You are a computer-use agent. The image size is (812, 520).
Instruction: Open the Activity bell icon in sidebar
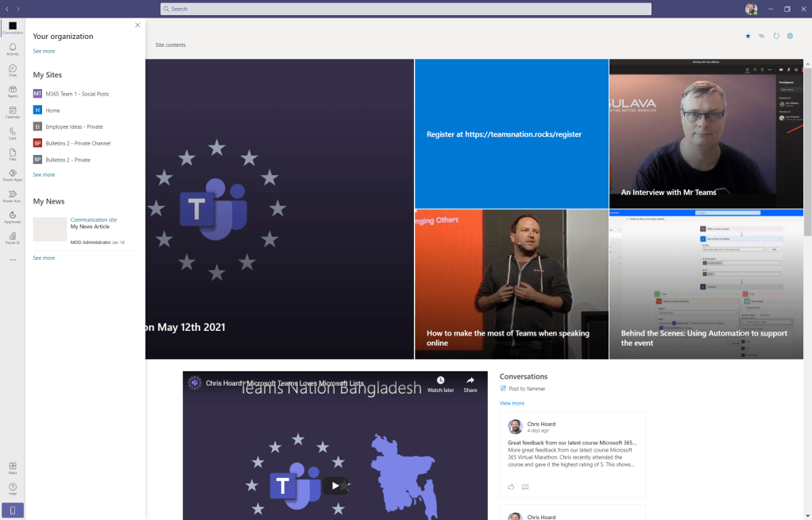click(13, 49)
